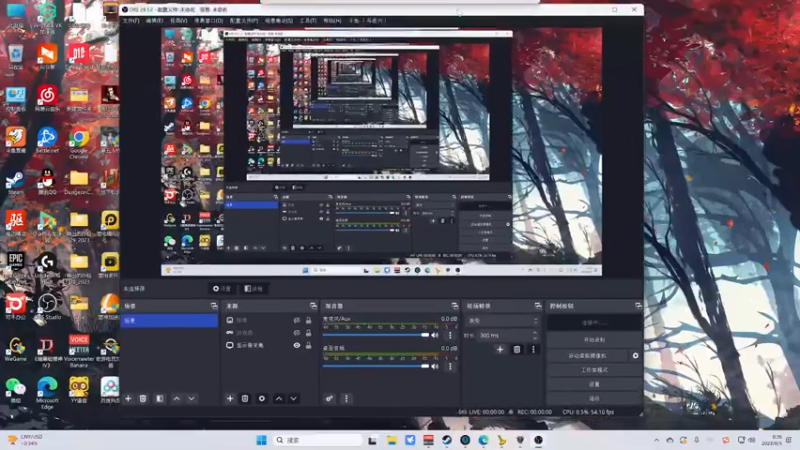Click 退出 exit button in controls panel

click(594, 398)
